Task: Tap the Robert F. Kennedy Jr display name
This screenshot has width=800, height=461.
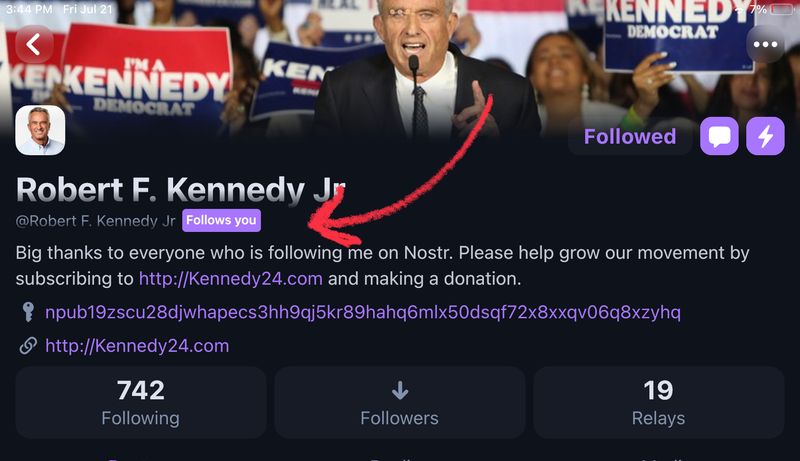Action: point(181,189)
